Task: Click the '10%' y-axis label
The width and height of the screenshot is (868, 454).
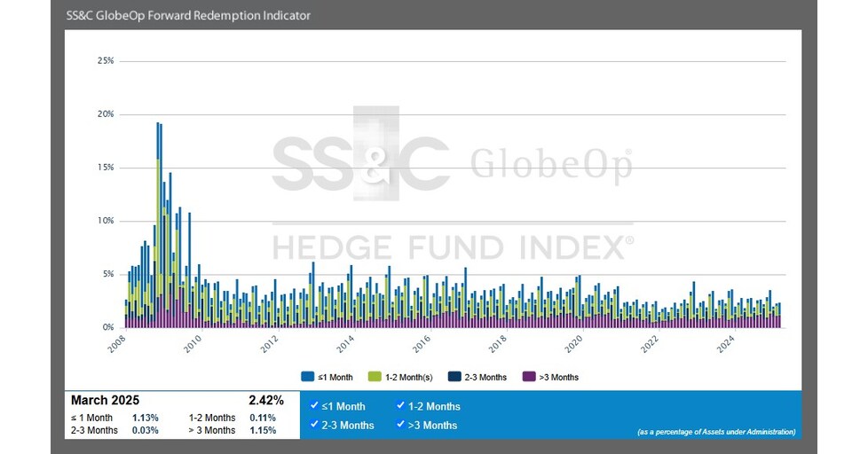Action: (106, 221)
